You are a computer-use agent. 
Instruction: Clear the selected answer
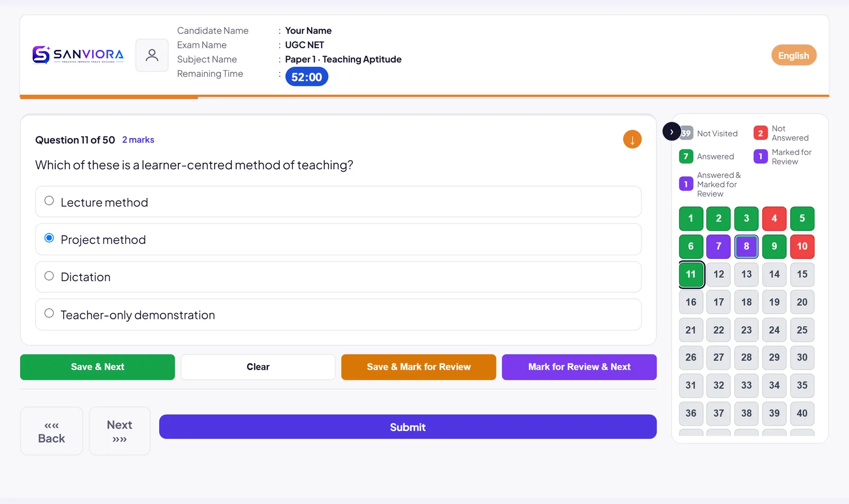258,367
